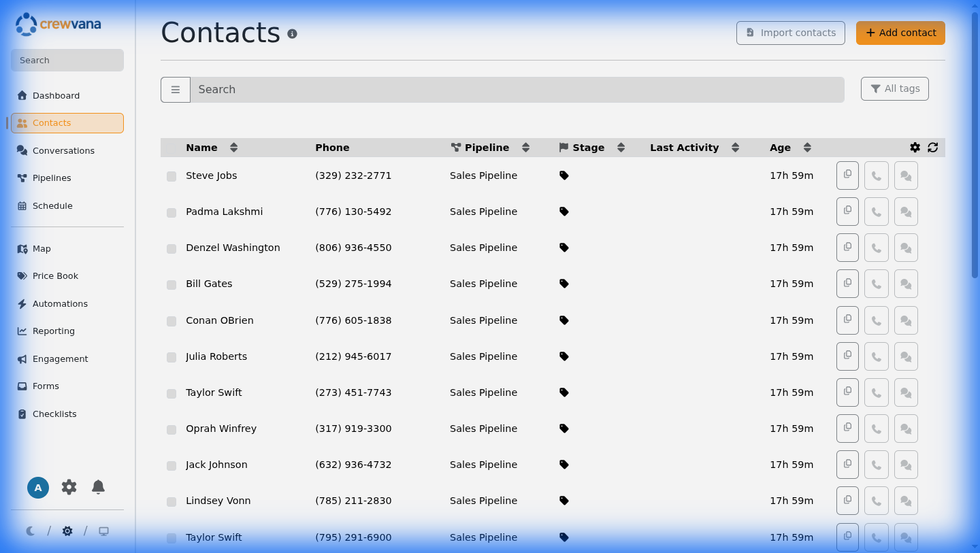Select the checkbox for Oprah Winfrey
980x553 pixels.
(171, 430)
